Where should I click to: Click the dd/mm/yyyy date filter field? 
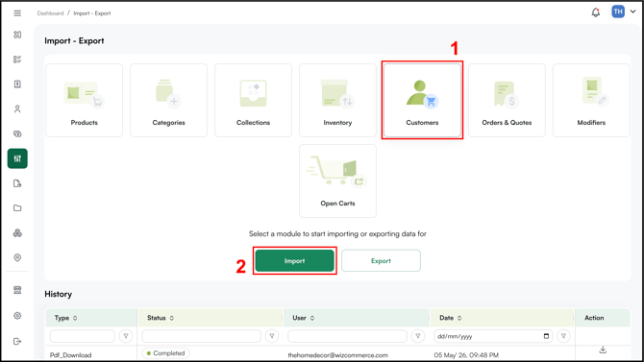click(x=493, y=336)
